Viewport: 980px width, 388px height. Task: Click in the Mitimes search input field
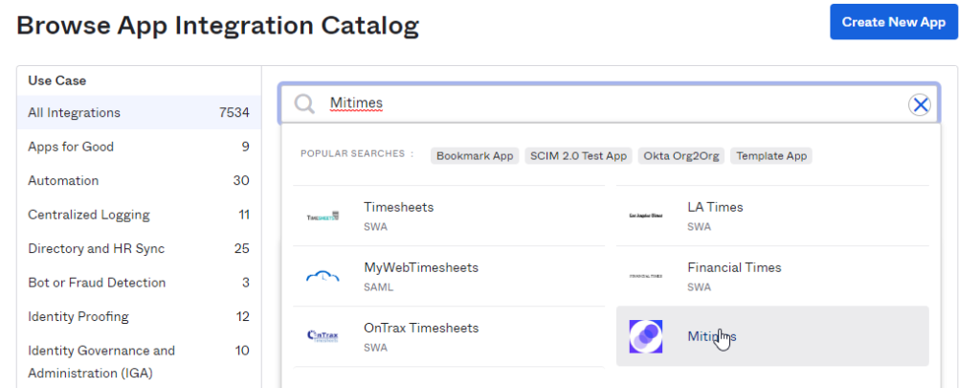(612, 104)
